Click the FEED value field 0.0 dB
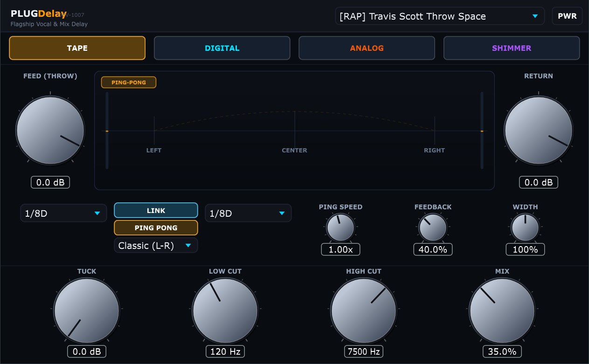 coord(50,182)
